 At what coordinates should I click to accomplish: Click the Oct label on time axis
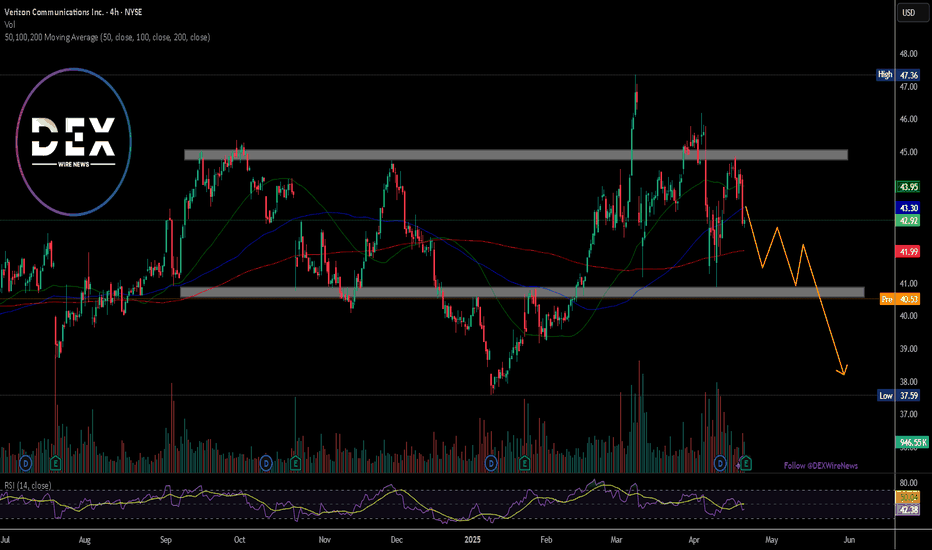[x=240, y=540]
